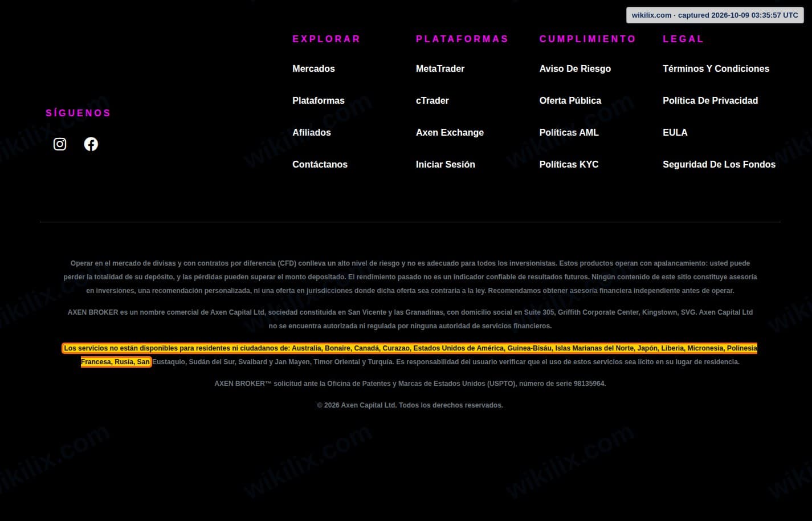Click the copyright 2026 Axen Capital line
Viewport: 812px width, 521px height.
(410, 405)
